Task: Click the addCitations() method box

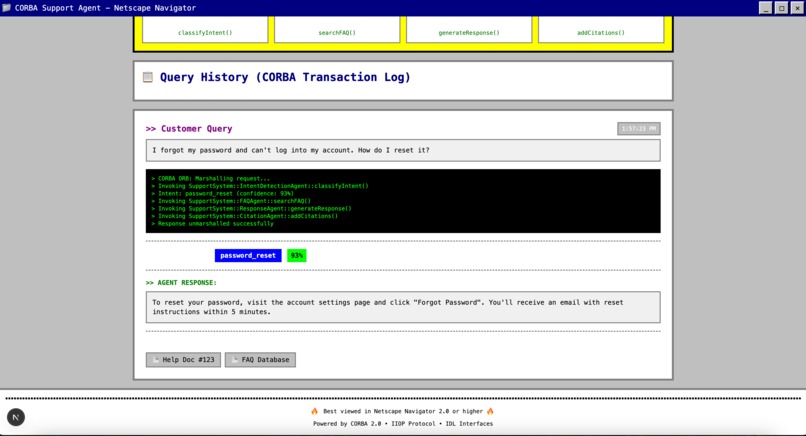Action: coord(601,30)
